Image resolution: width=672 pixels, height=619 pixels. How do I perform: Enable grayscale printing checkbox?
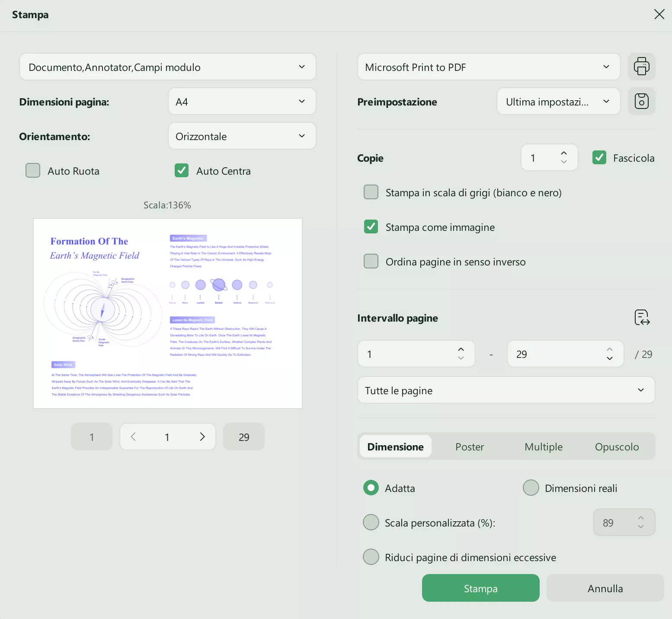tap(371, 192)
